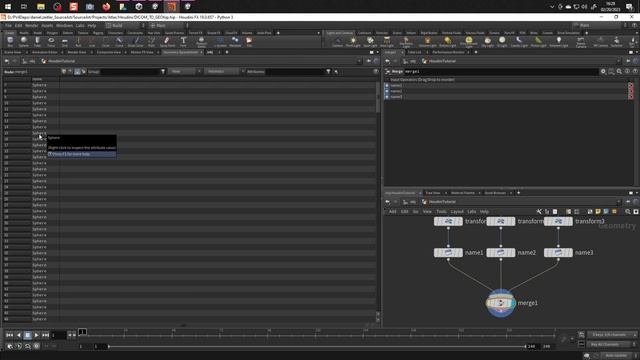640x360 pixels.
Task: Open the Intrinsics dropdown in spreadsheet toolbar
Action: (x=224, y=71)
